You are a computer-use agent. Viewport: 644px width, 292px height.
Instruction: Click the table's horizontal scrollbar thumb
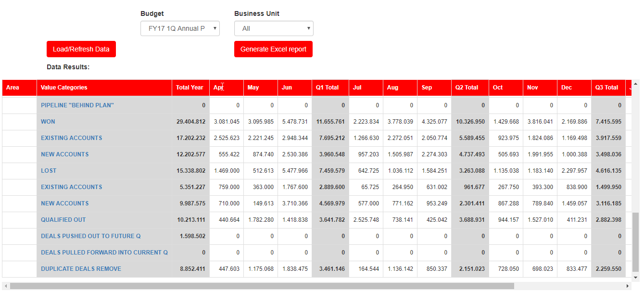(x=262, y=286)
